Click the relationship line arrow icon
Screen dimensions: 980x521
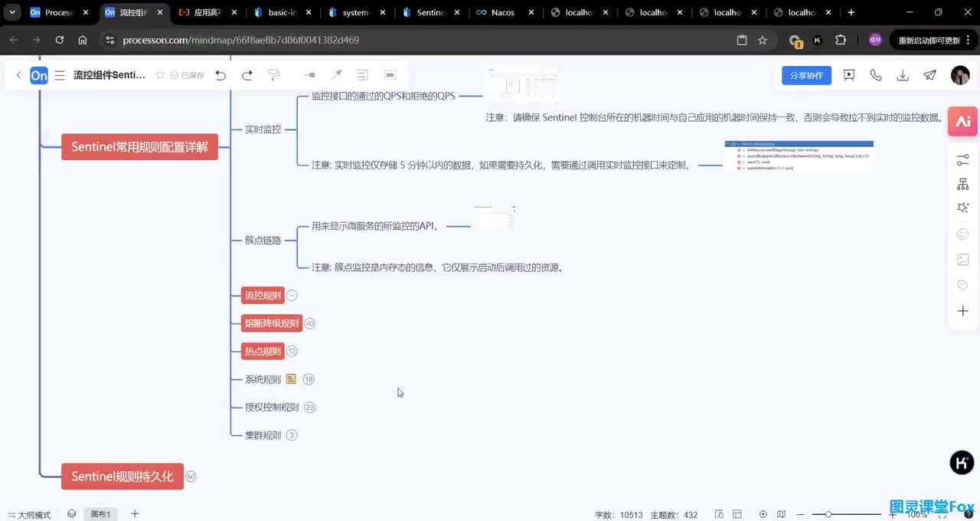pyautogui.click(x=336, y=75)
